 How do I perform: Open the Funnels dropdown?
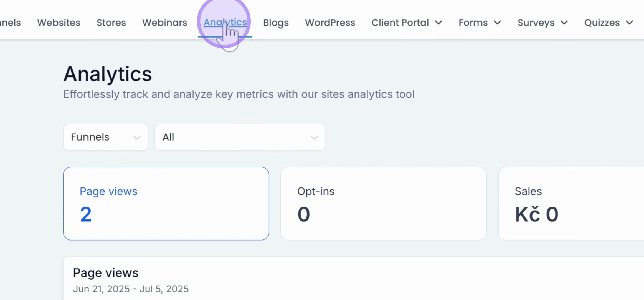click(x=106, y=137)
